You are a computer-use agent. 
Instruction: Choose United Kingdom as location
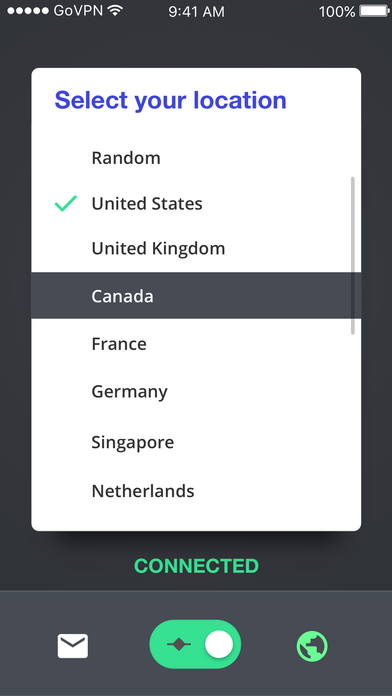tap(196, 249)
